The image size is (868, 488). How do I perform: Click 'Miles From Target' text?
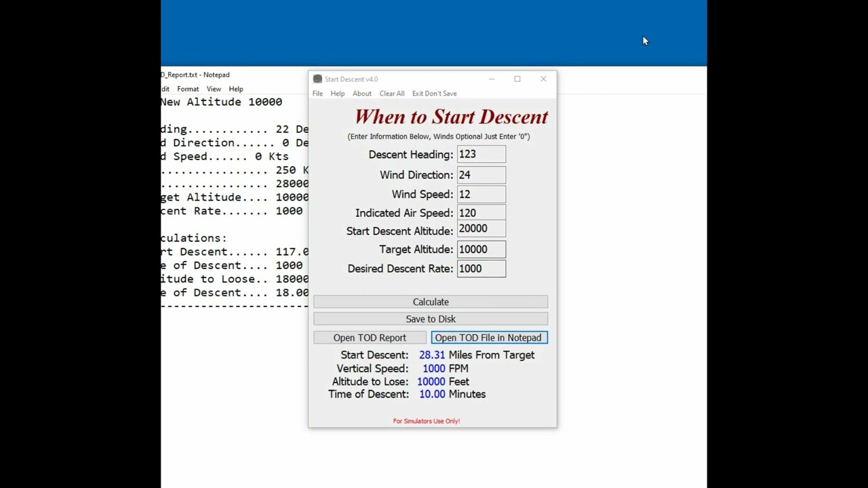pos(492,355)
